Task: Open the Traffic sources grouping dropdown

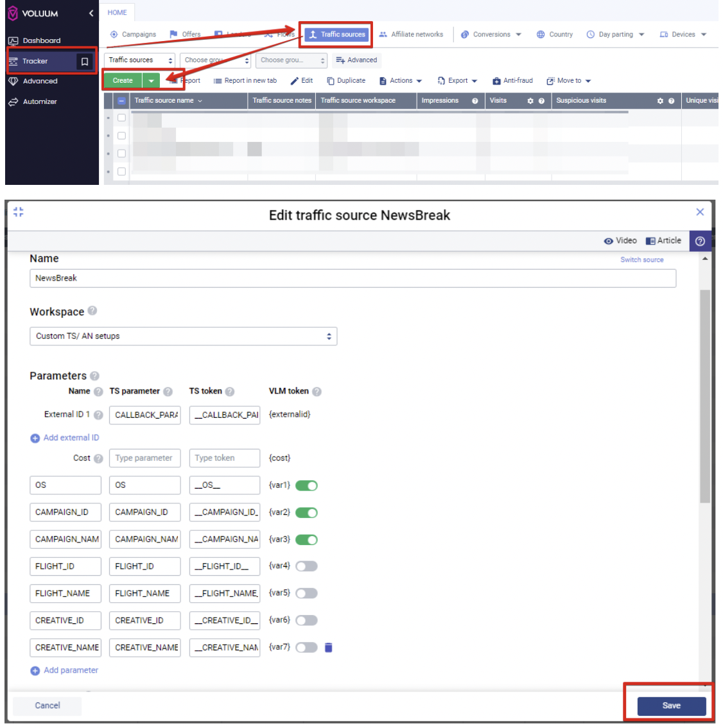Action: pos(140,60)
